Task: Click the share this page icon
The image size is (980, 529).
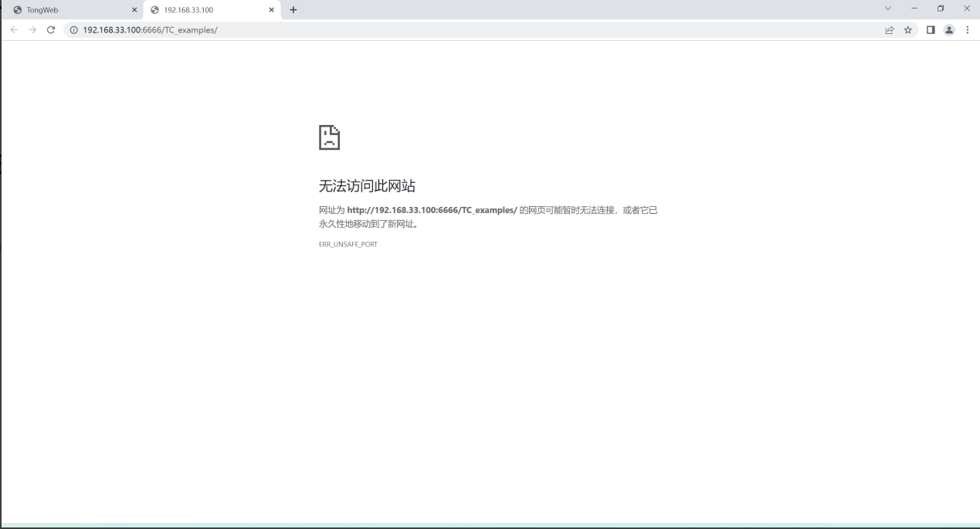Action: [x=889, y=30]
